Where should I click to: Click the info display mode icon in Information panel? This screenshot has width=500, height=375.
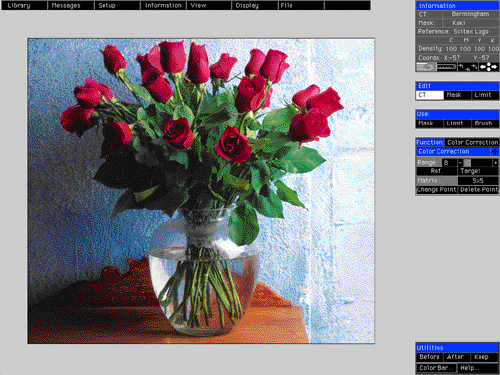coord(426,67)
